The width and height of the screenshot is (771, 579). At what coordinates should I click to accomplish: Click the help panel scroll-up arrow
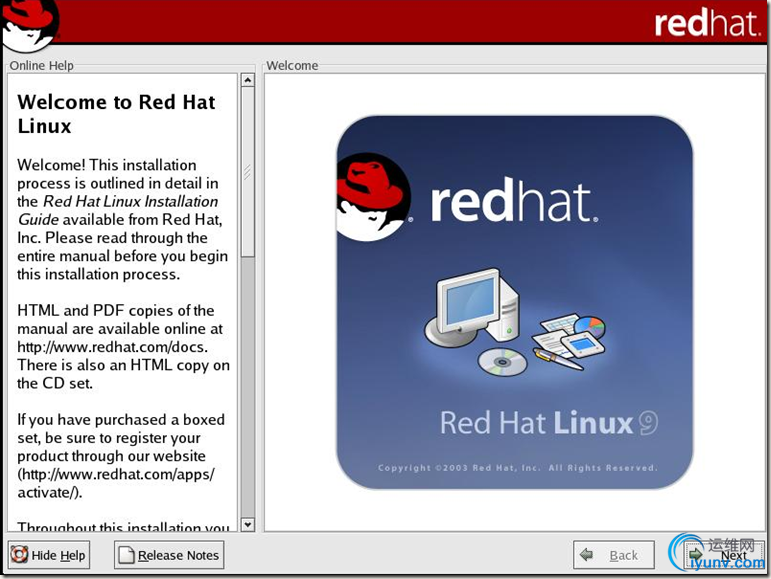click(x=248, y=80)
